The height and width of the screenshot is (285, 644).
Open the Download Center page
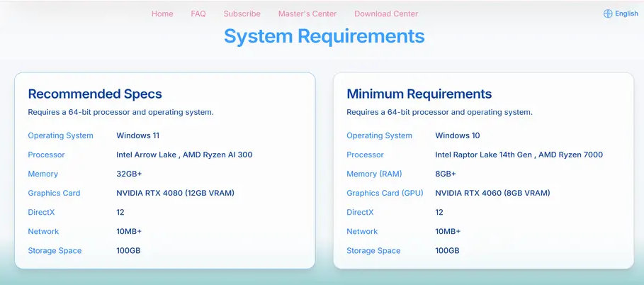[386, 13]
